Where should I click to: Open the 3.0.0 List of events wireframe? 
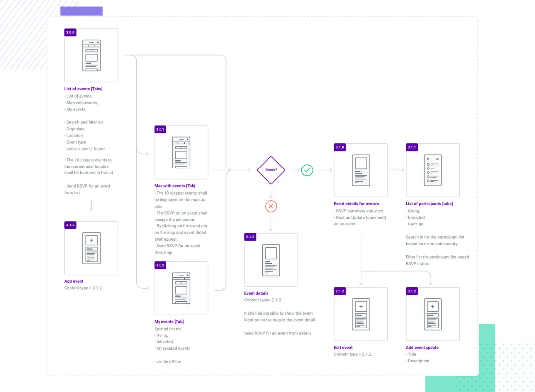pos(92,56)
